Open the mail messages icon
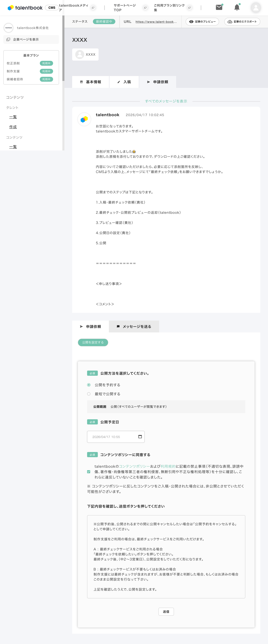This screenshot has height=644, width=268. pyautogui.click(x=219, y=7)
